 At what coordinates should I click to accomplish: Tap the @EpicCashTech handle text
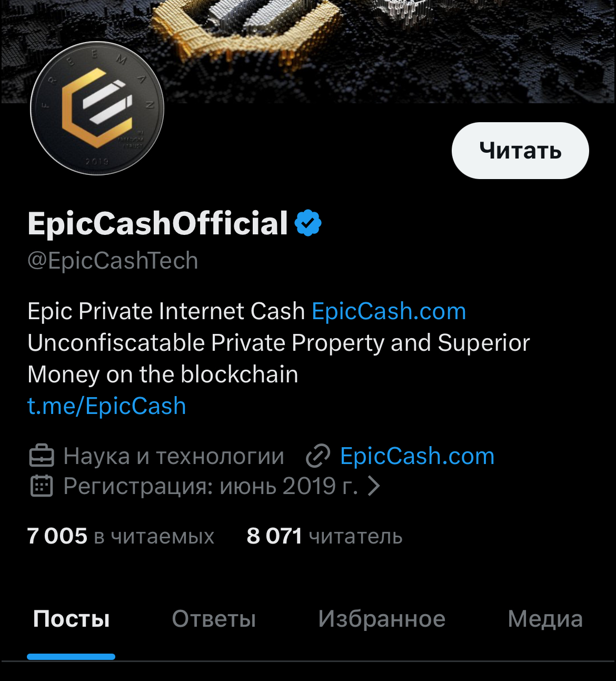point(113,261)
